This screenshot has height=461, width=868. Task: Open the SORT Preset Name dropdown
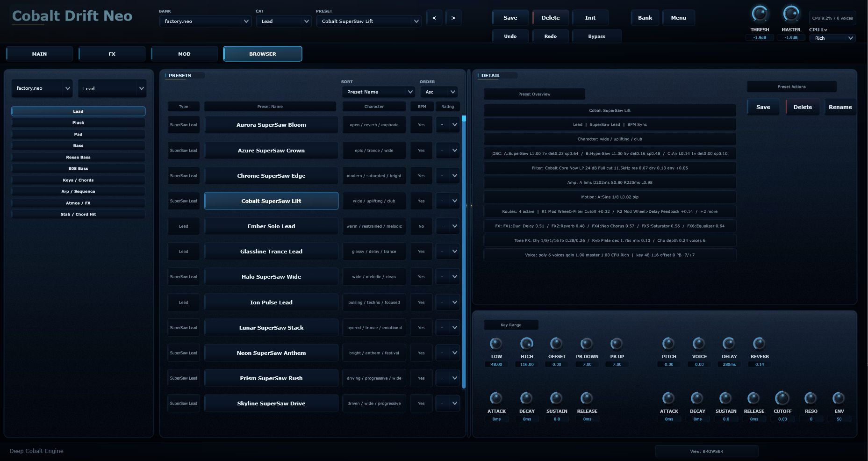[x=378, y=92]
